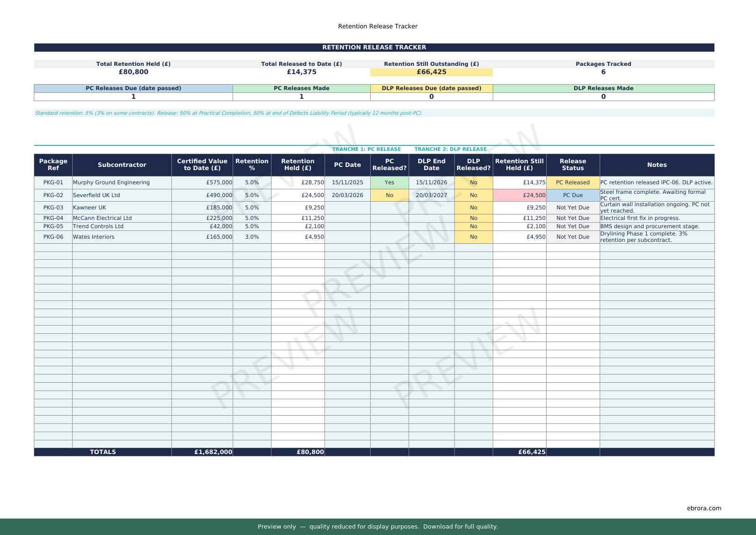Click the 'Subcontractor' column header

click(122, 165)
